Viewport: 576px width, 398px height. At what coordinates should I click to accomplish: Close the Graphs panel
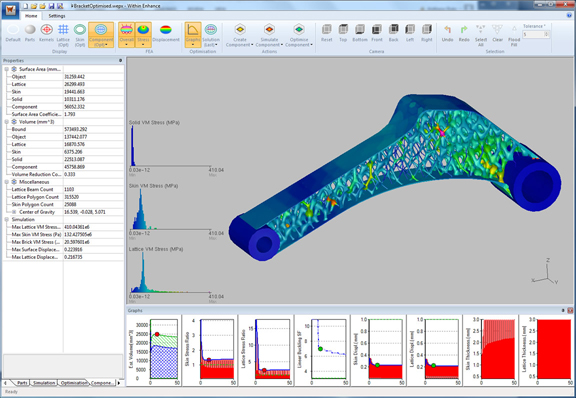tap(570, 311)
